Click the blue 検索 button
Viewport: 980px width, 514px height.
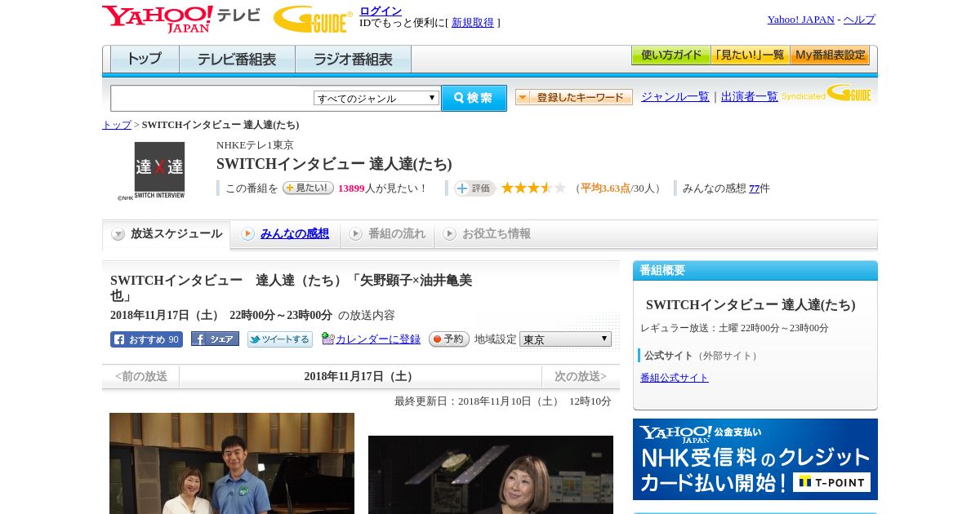(474, 98)
